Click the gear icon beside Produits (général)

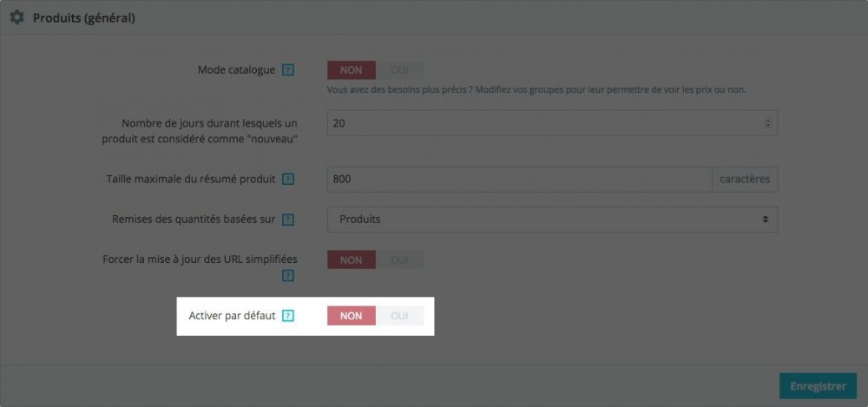(x=17, y=17)
